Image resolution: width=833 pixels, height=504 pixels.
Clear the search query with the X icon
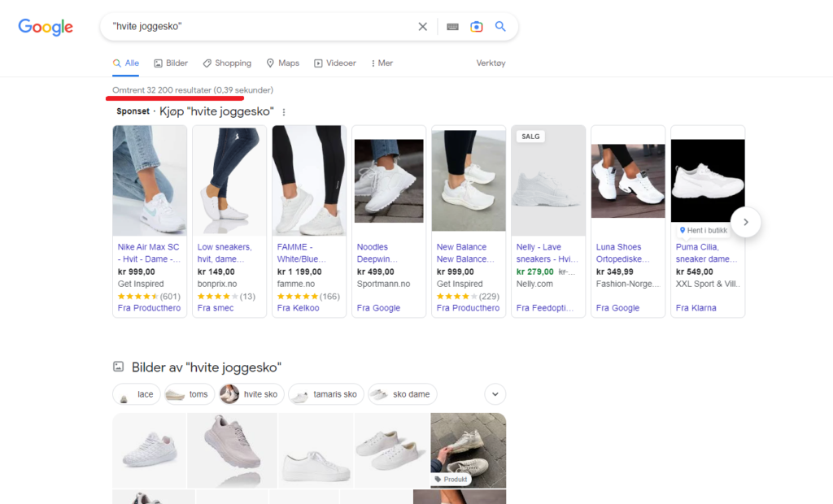[x=423, y=26]
